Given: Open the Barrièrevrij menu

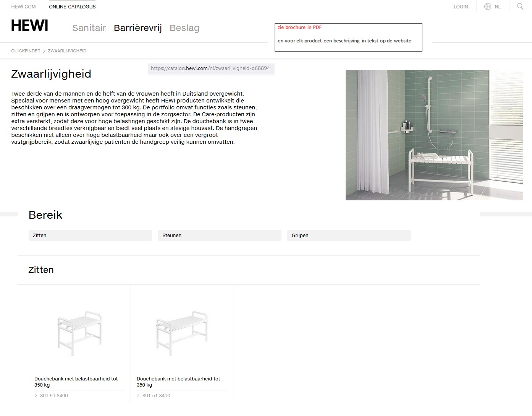Looking at the screenshot, I should pyautogui.click(x=138, y=28).
